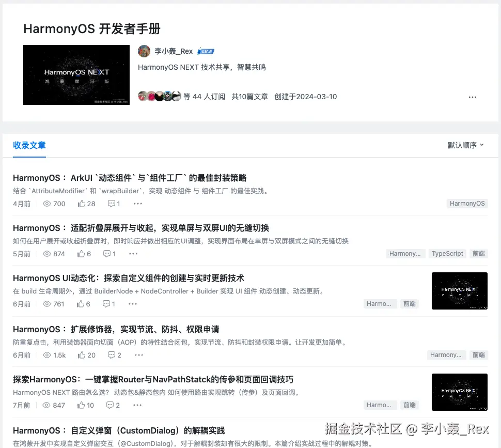Open article about 适配折叠屏展开与收起

141,228
